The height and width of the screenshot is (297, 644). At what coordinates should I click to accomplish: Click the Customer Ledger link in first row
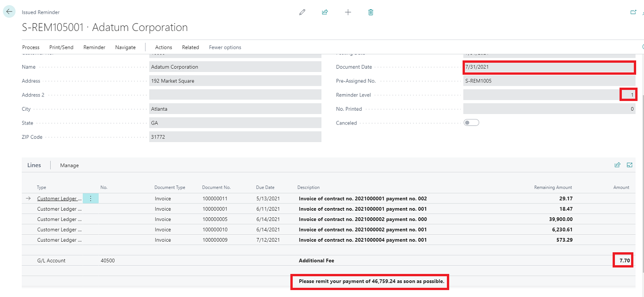[x=59, y=199]
